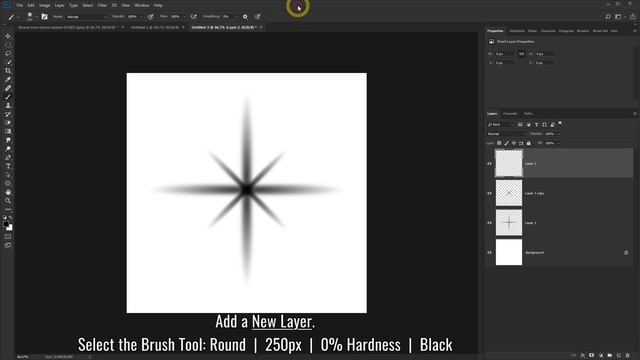The width and height of the screenshot is (640, 360).
Task: Select the Eyedropper tool
Action: [x=8, y=80]
